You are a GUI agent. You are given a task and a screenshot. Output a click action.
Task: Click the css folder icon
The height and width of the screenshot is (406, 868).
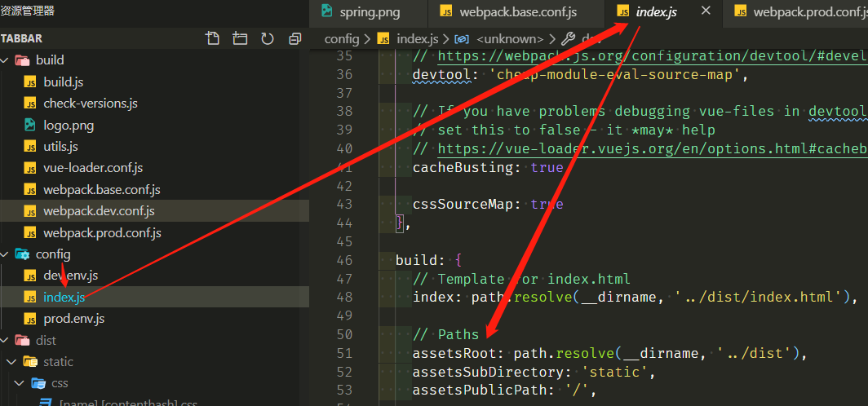[38, 383]
